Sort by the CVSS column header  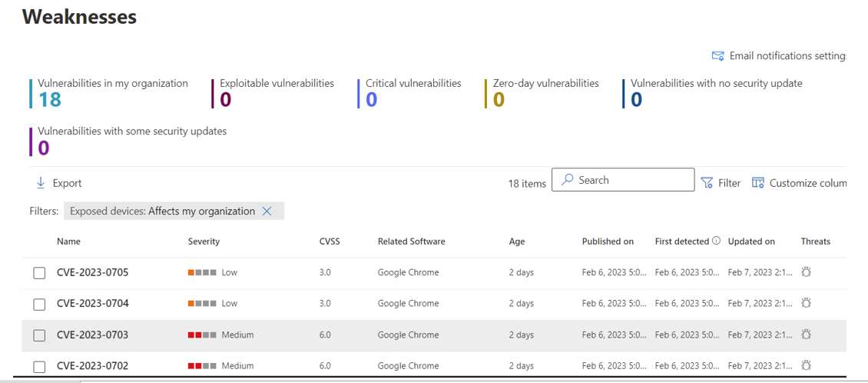click(x=330, y=241)
